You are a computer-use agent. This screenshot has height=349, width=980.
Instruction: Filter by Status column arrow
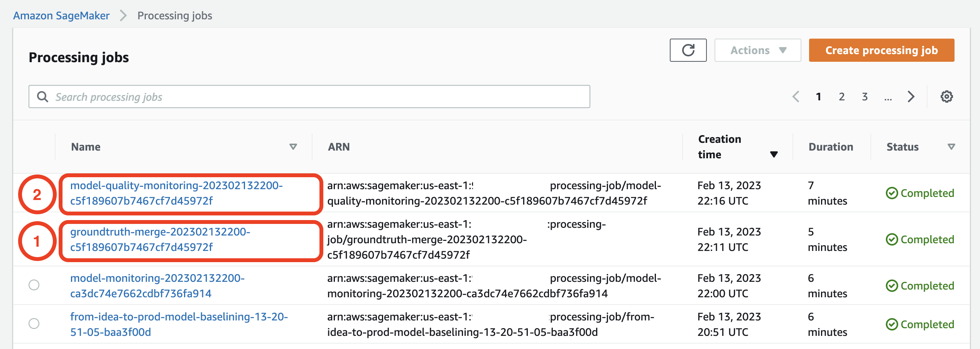click(x=951, y=147)
